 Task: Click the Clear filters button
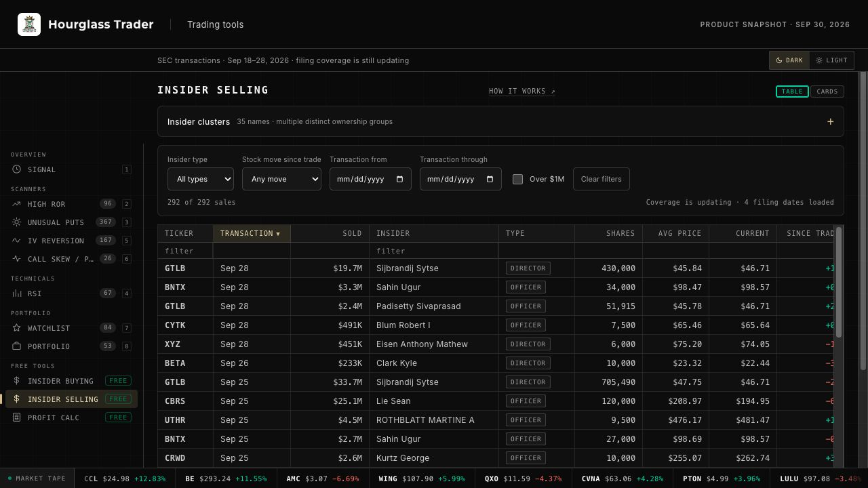point(601,179)
